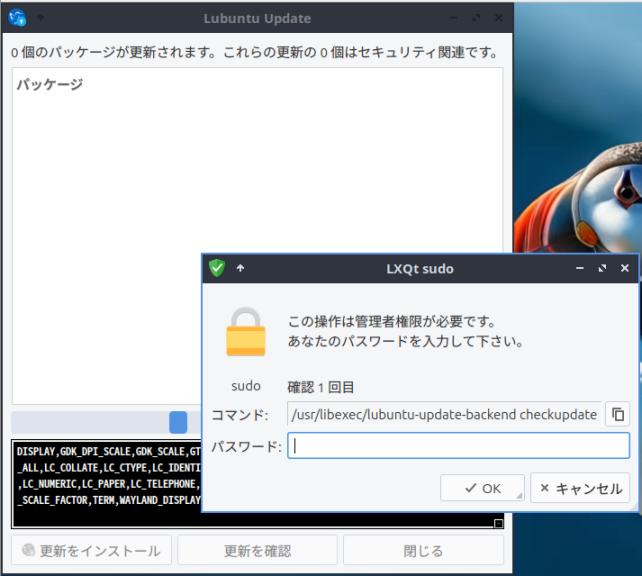Image resolution: width=642 pixels, height=576 pixels.
Task: Click the キャンセル button
Action: coord(580,488)
